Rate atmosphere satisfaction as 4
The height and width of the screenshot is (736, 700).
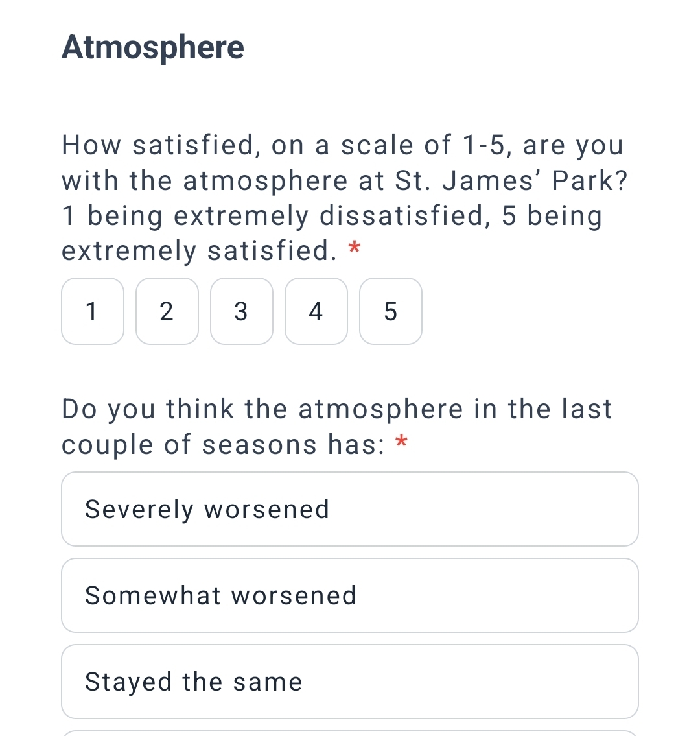tap(316, 311)
